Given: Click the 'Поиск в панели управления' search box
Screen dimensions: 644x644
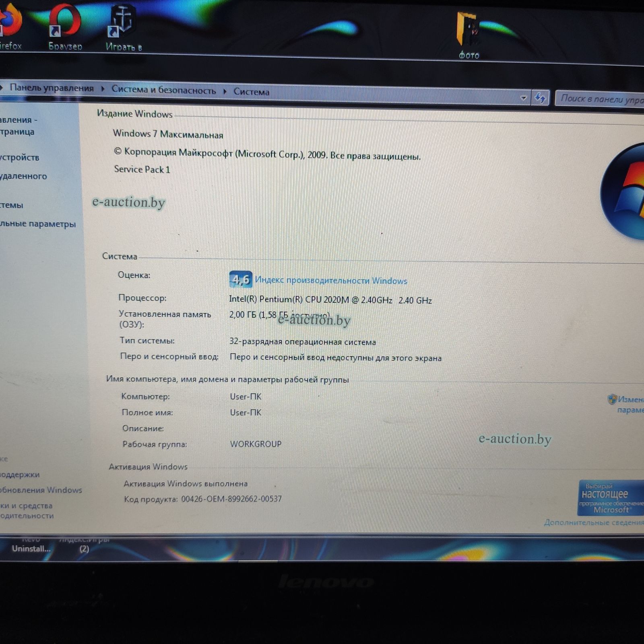Looking at the screenshot, I should [x=601, y=99].
